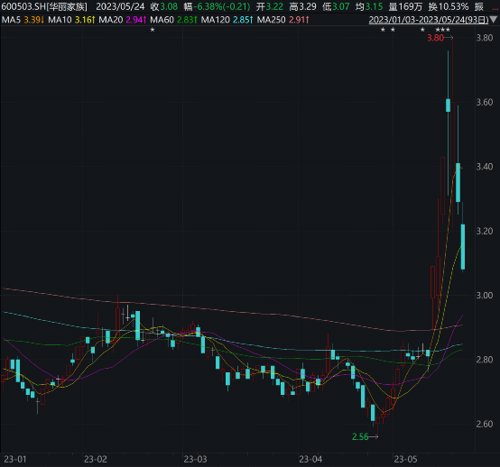
Task: Click the MA250 indicator label
Action: pos(271,20)
